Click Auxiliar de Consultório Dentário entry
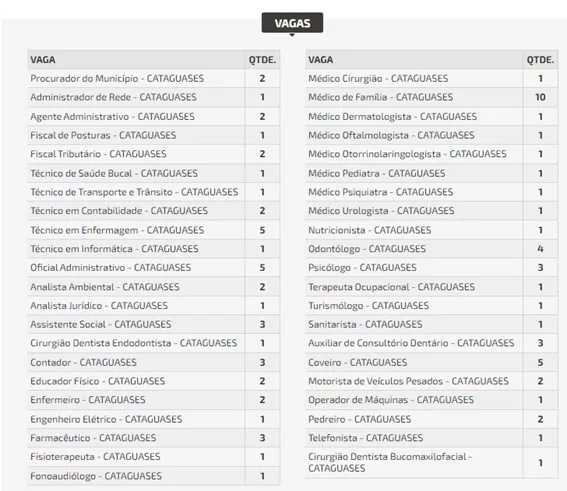This screenshot has width=567, height=491. tap(411, 343)
